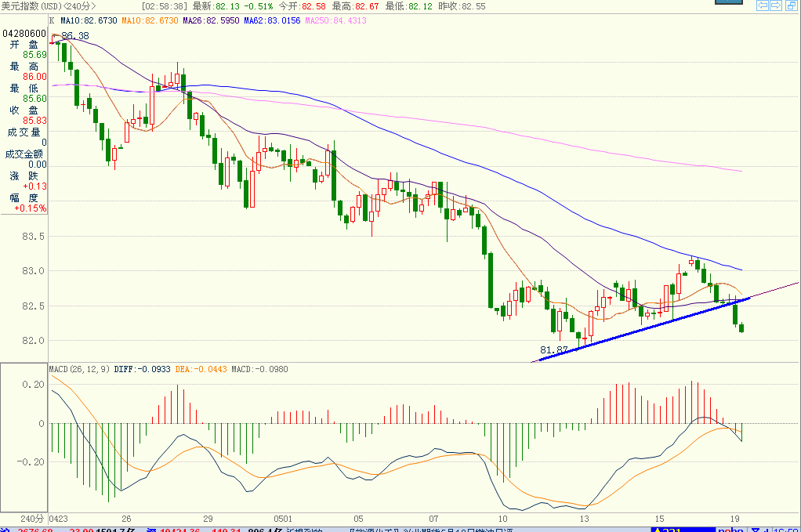
Task: Click the 美元指数(USD)<240分> chart title
Action: [x=49, y=6]
